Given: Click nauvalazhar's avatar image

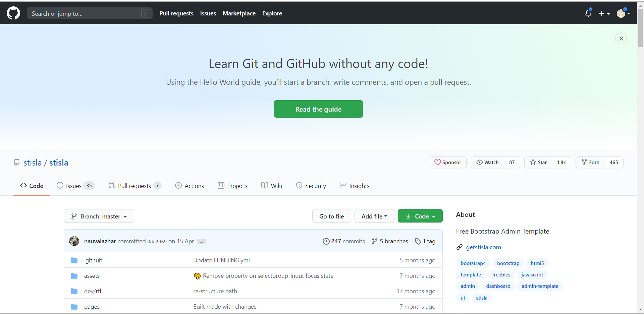Looking at the screenshot, I should pos(74,241).
